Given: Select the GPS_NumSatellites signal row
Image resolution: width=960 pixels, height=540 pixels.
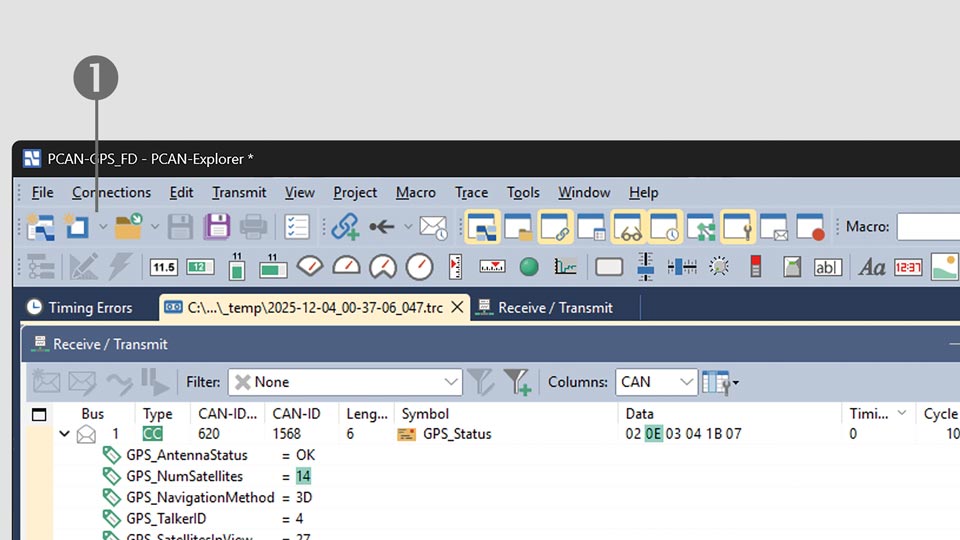Looking at the screenshot, I should point(207,476).
